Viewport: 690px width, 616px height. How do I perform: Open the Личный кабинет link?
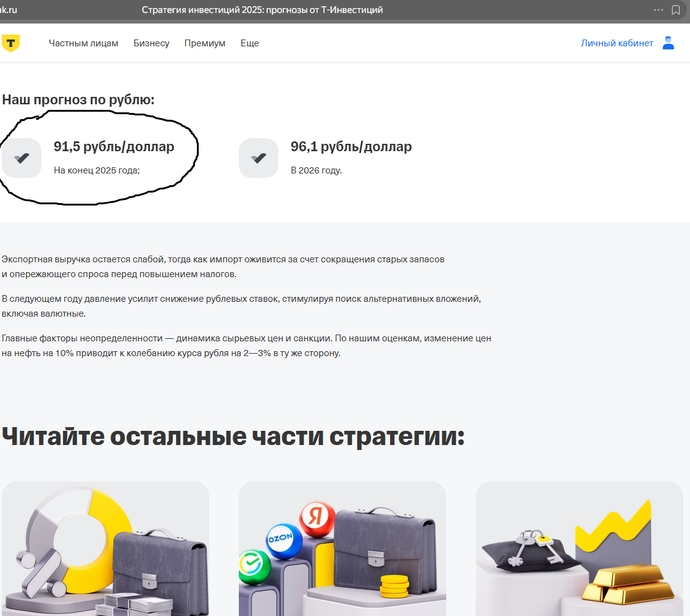tap(617, 43)
